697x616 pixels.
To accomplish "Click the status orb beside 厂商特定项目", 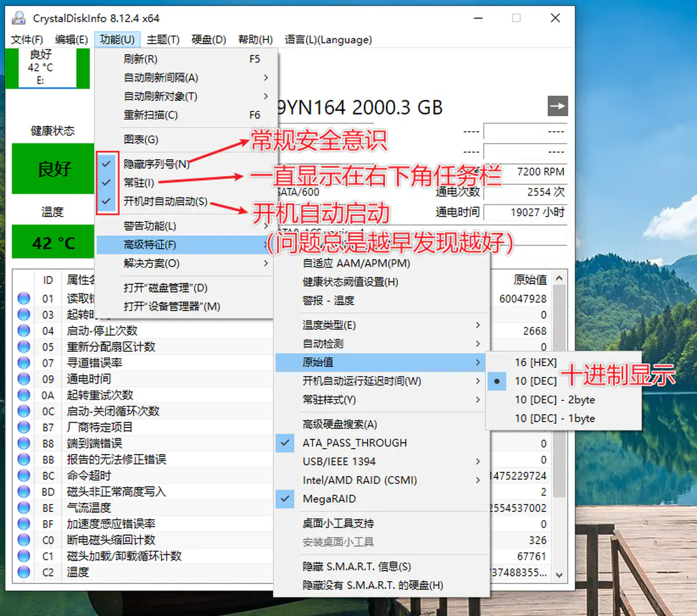I will click(24, 427).
